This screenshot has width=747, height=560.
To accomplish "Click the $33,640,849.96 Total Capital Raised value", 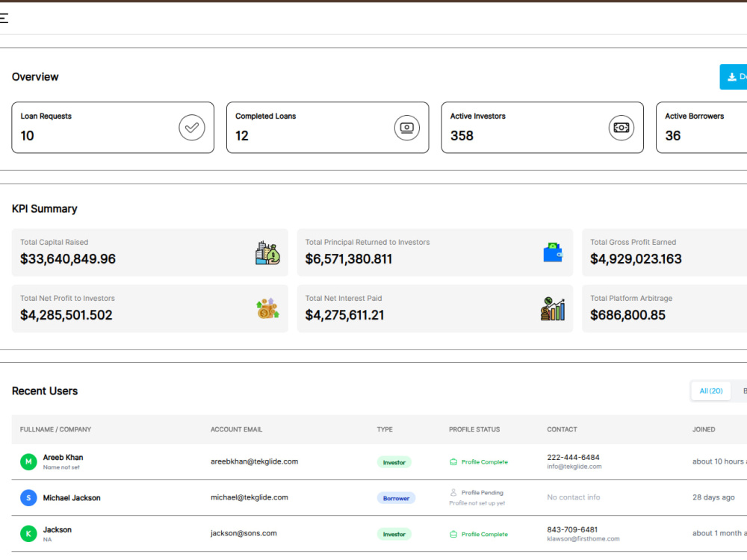I will [x=68, y=259].
